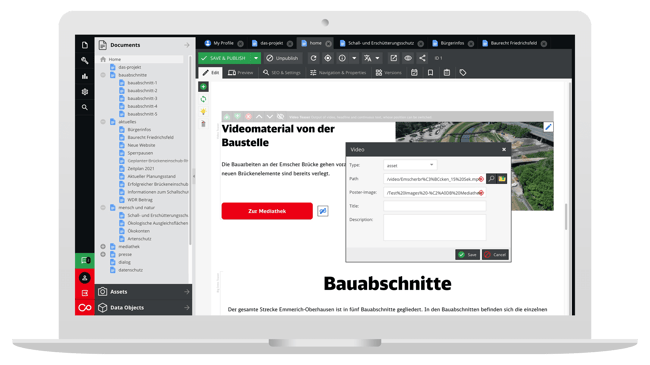Click the green plus add-block icon
Image resolution: width=650 pixels, height=365 pixels.
(203, 87)
